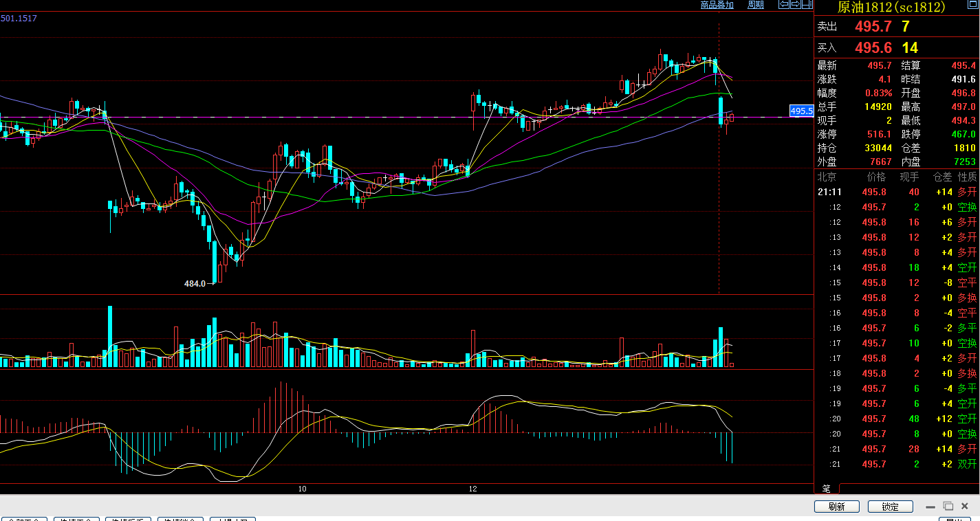Screen dimensions: 980x521
Task: Click the 484.0 low price label on the chart
Action: tap(195, 284)
